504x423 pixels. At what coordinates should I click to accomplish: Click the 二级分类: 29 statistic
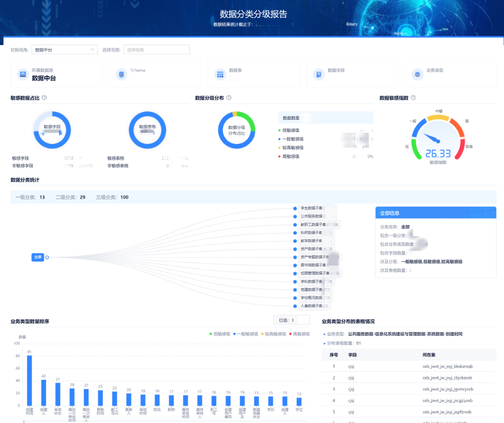click(71, 197)
